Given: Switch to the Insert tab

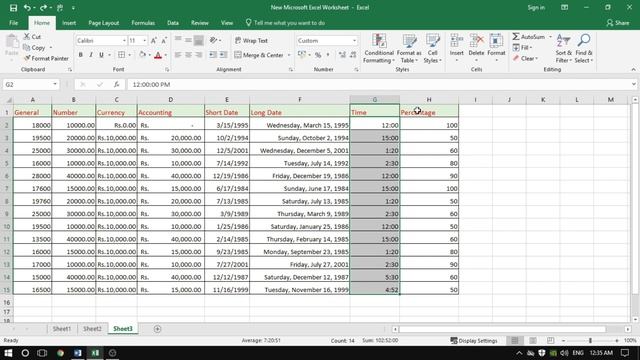Looking at the screenshot, I should (69, 23).
